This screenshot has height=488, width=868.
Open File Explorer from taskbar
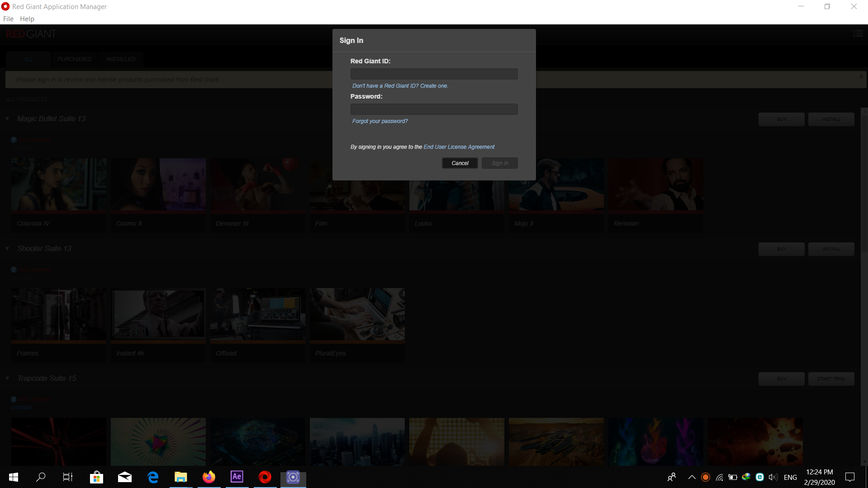coord(181,477)
